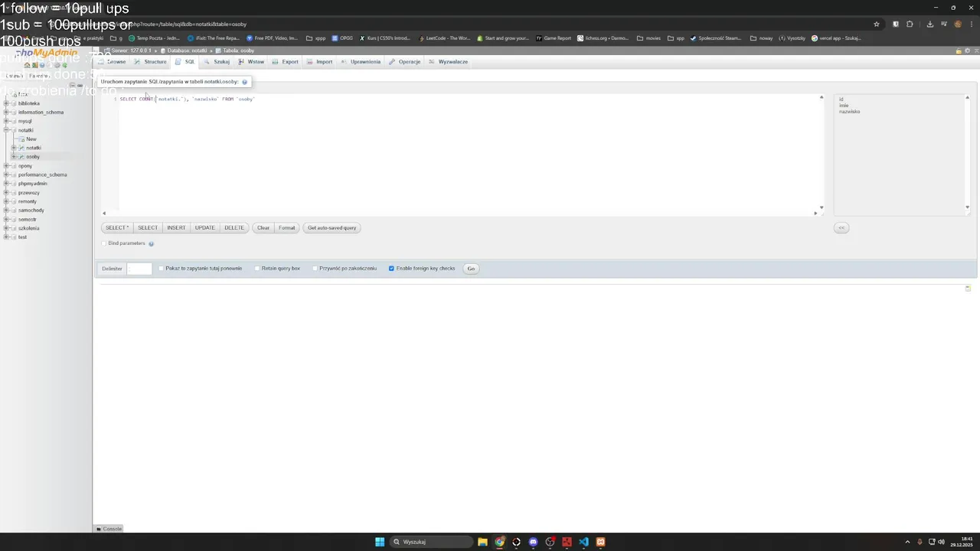980x551 pixels.
Task: Open the Wyzwalacze tab
Action: click(448, 61)
